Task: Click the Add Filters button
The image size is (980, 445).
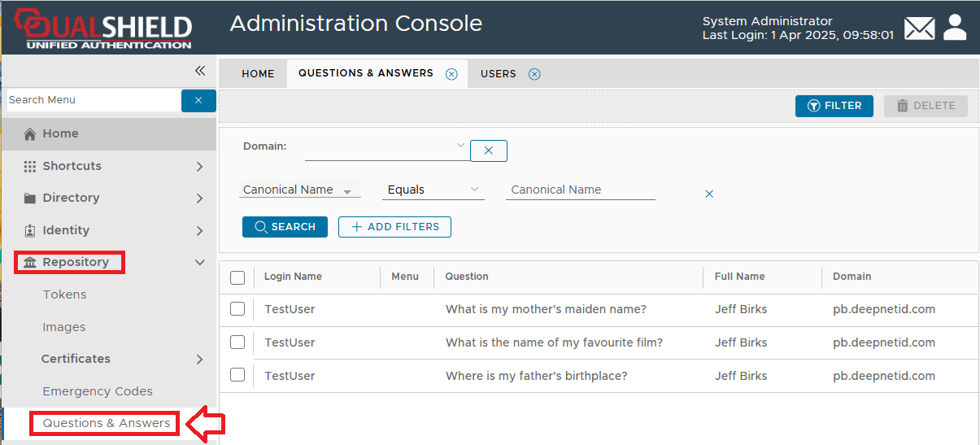Action: (x=394, y=227)
